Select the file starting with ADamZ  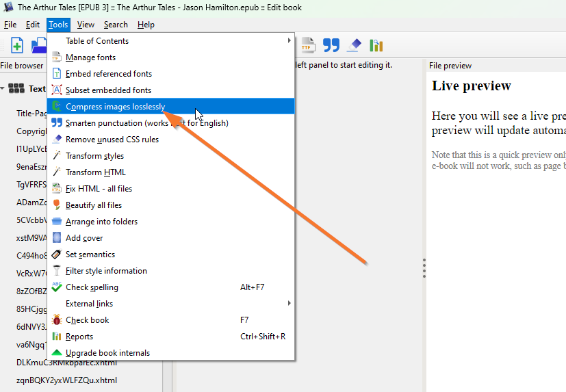(31, 202)
